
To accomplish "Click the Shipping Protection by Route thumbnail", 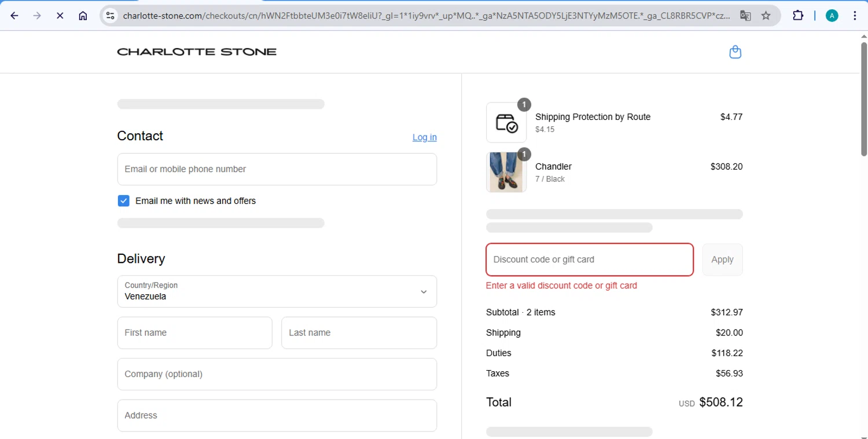I will tap(506, 122).
